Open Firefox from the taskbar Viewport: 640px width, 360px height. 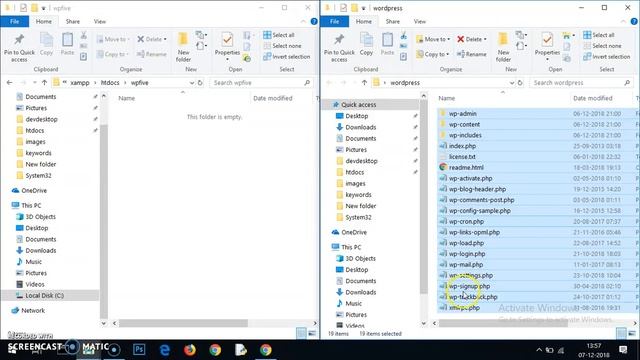tap(190, 350)
